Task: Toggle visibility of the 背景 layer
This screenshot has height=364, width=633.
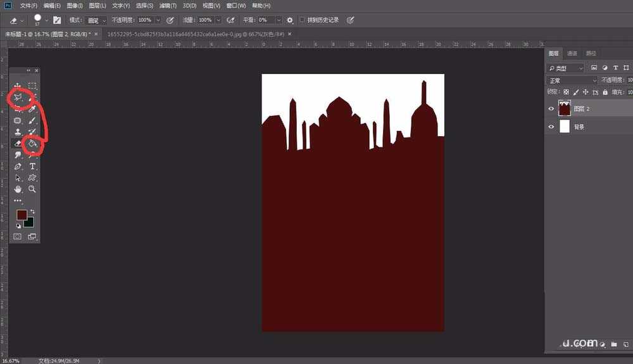Action: click(x=551, y=127)
